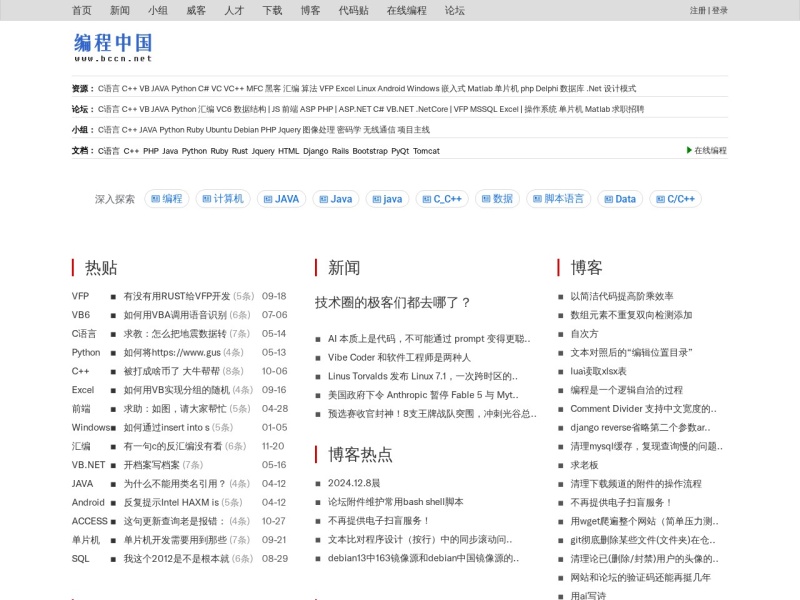Open 下载 in top navigation

(272, 10)
